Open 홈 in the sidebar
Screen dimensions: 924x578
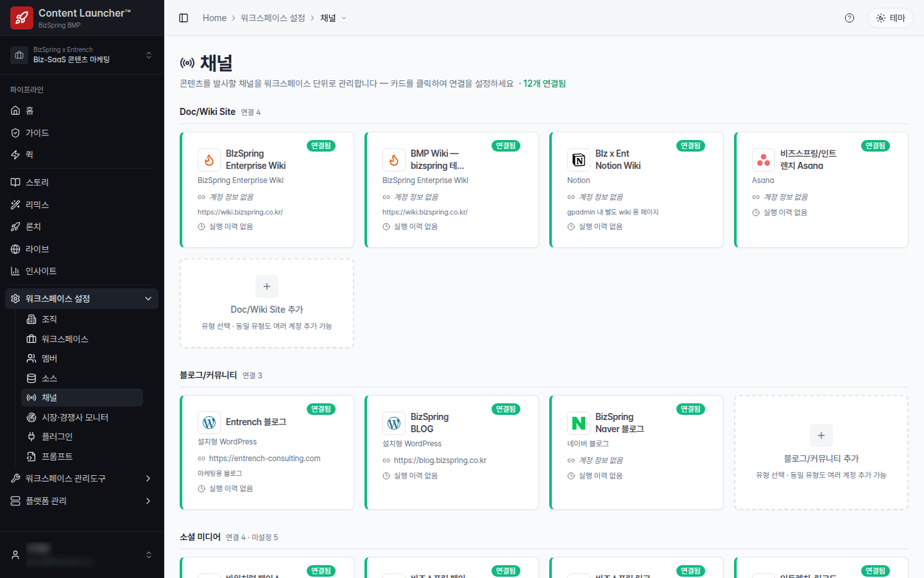coord(82,110)
